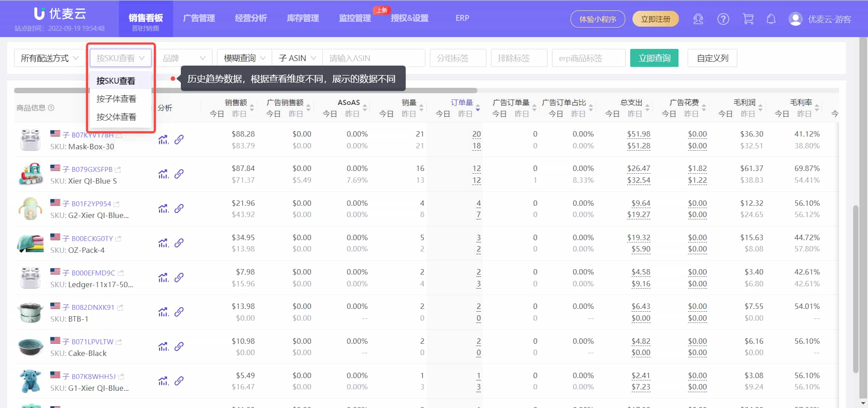
Task: Select 按父体查看 from the open dropdown
Action: pos(116,116)
